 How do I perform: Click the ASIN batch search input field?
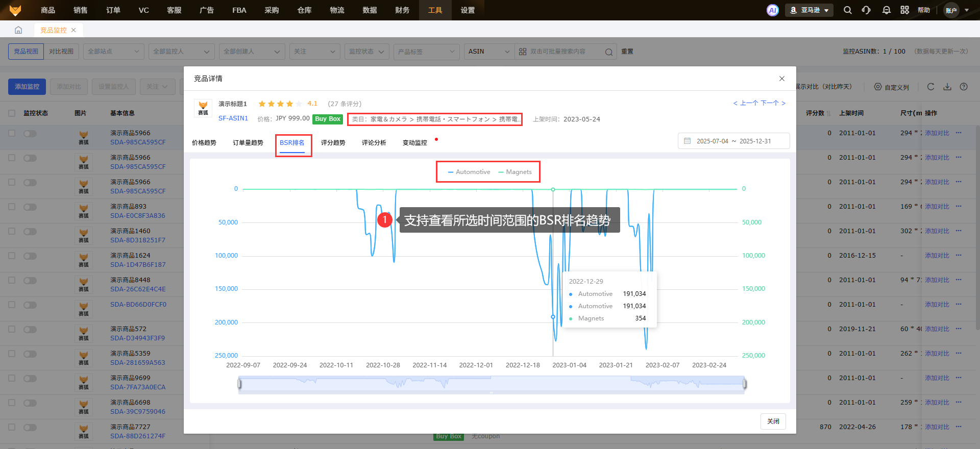(x=565, y=52)
